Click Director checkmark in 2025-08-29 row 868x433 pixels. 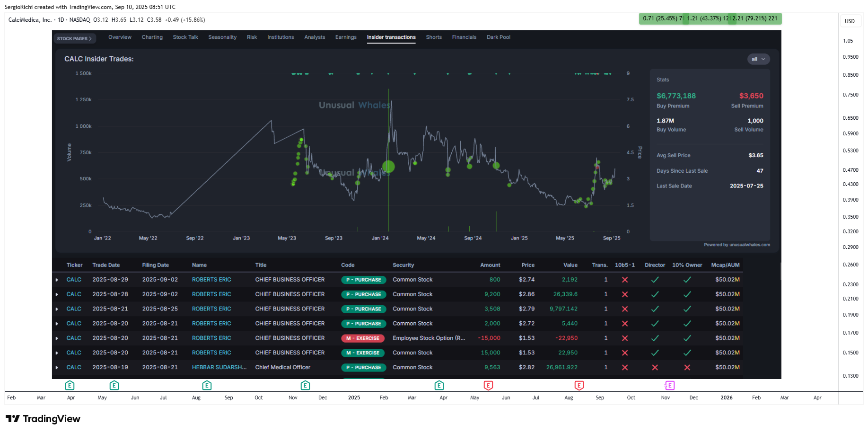coord(655,280)
